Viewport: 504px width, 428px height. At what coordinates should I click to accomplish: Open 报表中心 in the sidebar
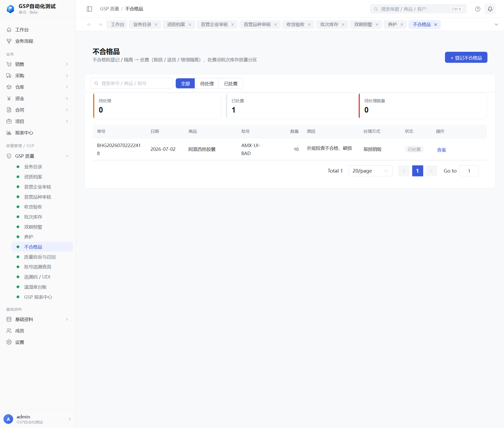[x=38, y=133]
